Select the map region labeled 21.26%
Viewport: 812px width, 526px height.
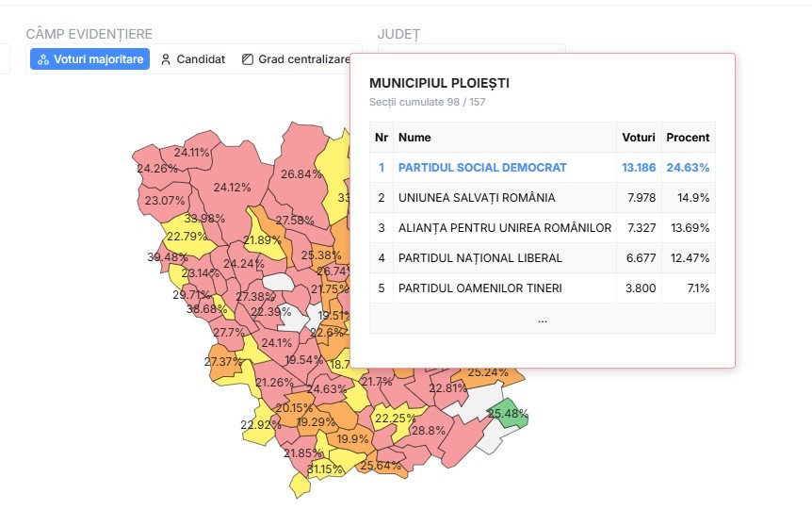[x=273, y=383]
